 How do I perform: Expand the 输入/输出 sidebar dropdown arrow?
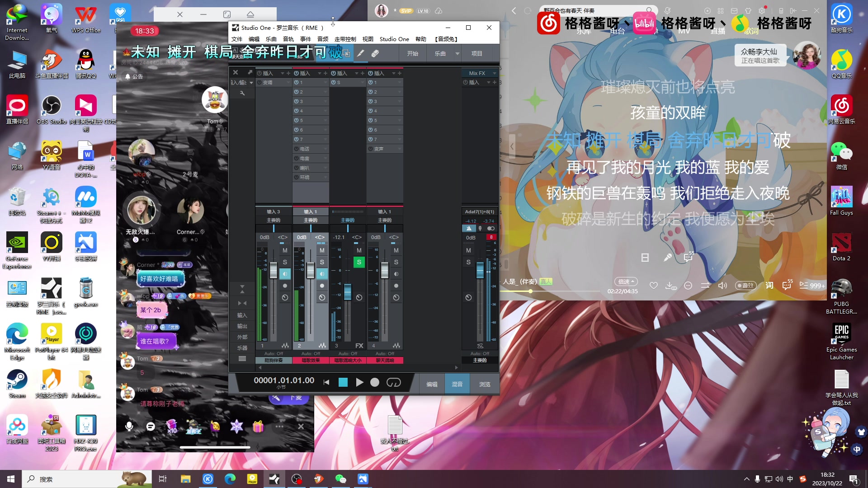point(251,83)
